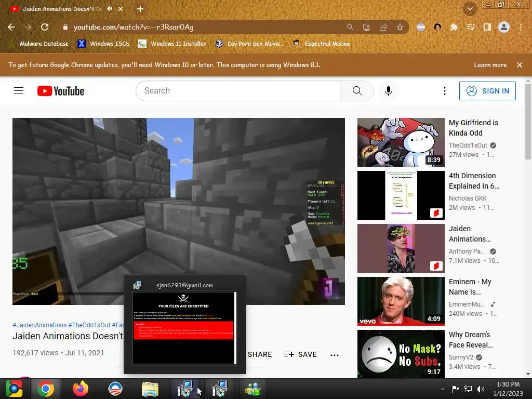Toggle Chrome side panel icon

[x=487, y=27]
